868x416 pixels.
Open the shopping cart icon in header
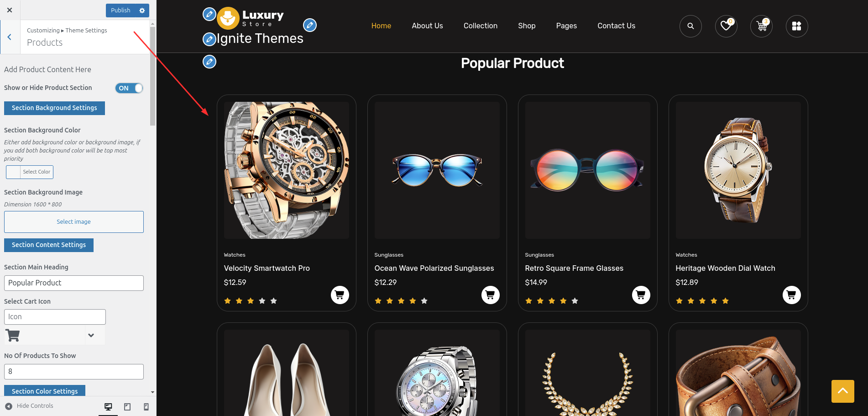pos(761,26)
